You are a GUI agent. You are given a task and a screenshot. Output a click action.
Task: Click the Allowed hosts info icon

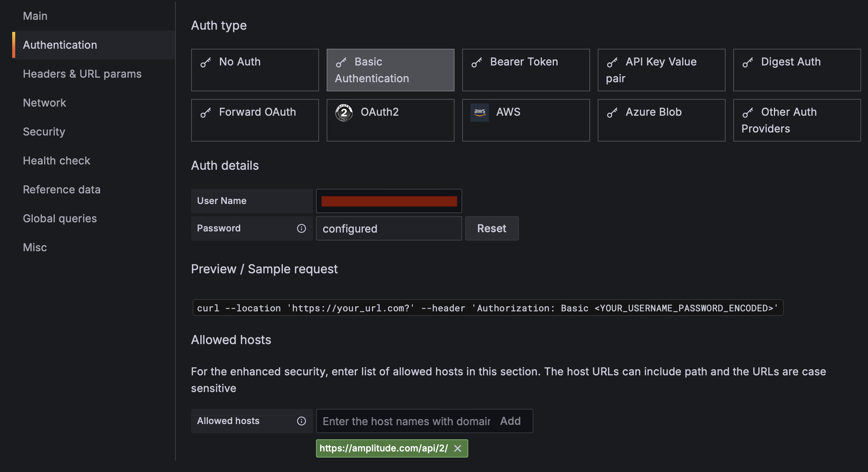point(301,421)
